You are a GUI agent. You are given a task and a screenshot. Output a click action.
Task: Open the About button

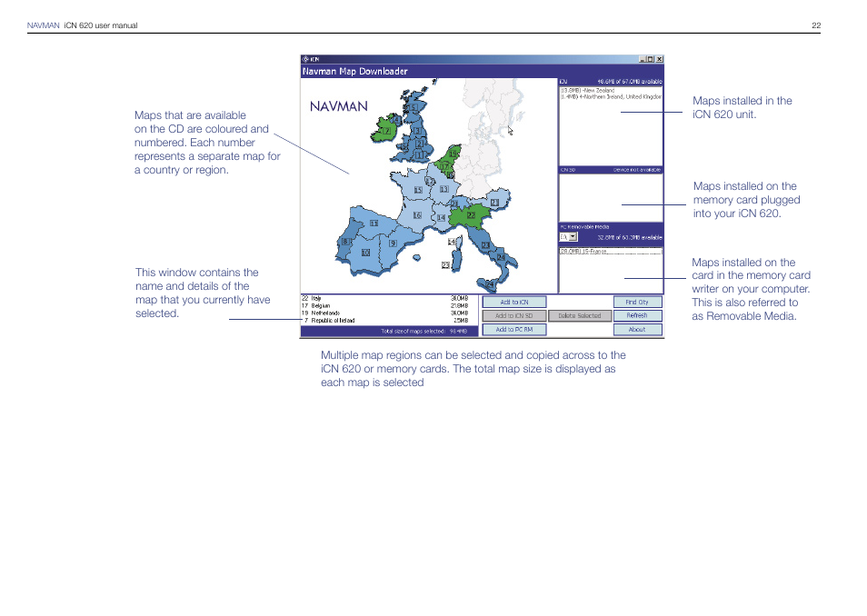638,330
